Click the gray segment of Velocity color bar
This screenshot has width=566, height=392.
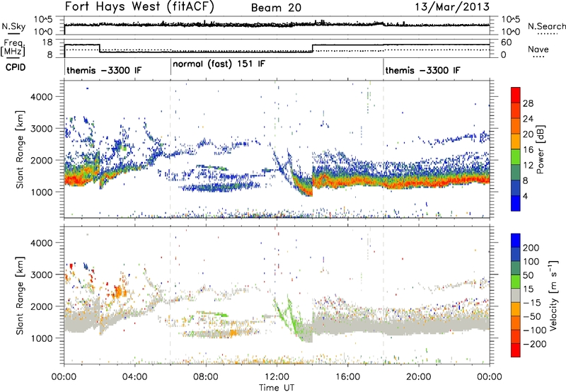point(516,295)
